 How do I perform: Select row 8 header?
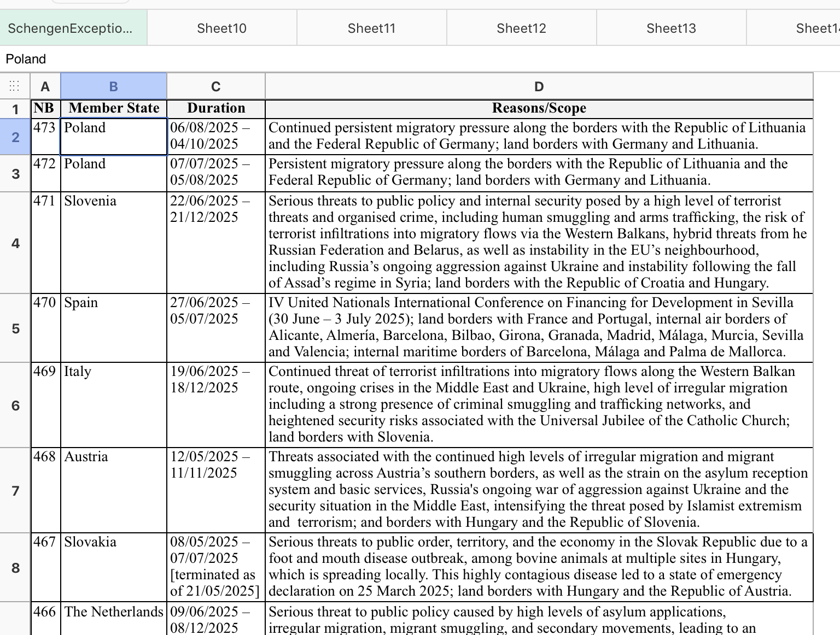[15, 567]
